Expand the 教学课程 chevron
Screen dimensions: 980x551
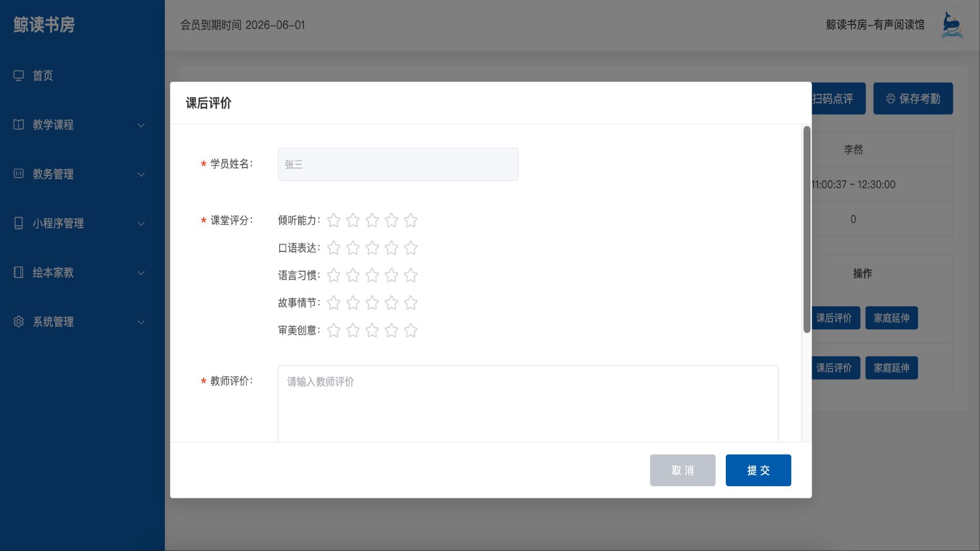[x=141, y=125]
